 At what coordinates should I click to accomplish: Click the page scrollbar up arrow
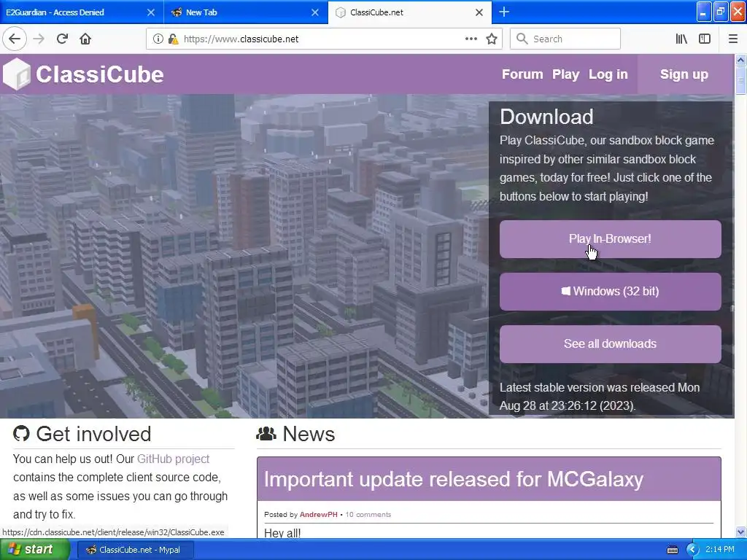(x=740, y=60)
